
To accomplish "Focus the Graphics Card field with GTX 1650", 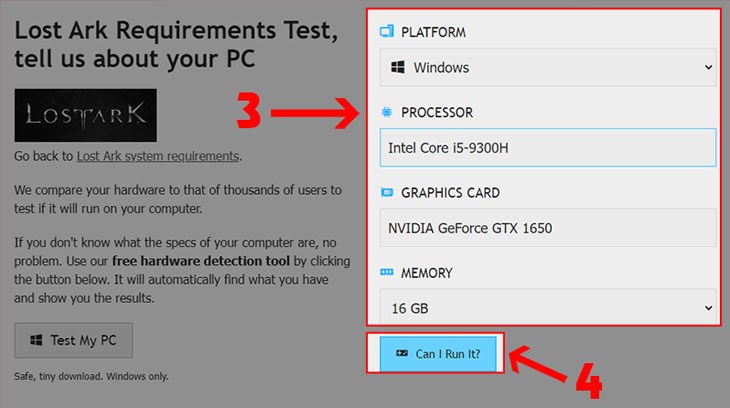I will click(548, 228).
